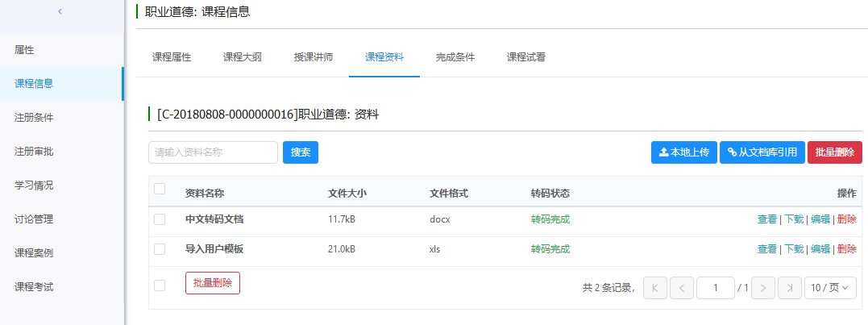Image resolution: width=868 pixels, height=325 pixels.
Task: Go to previous page arrow
Action: point(682,288)
